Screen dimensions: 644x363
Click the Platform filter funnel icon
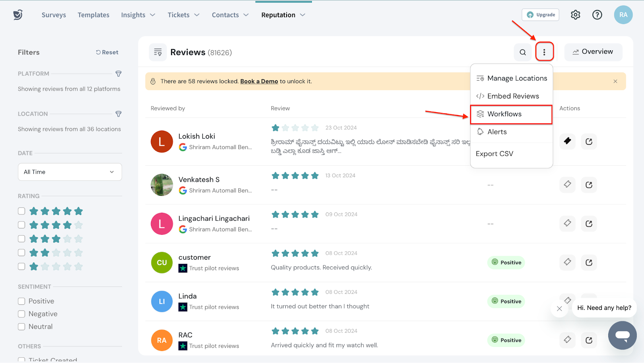pos(118,74)
